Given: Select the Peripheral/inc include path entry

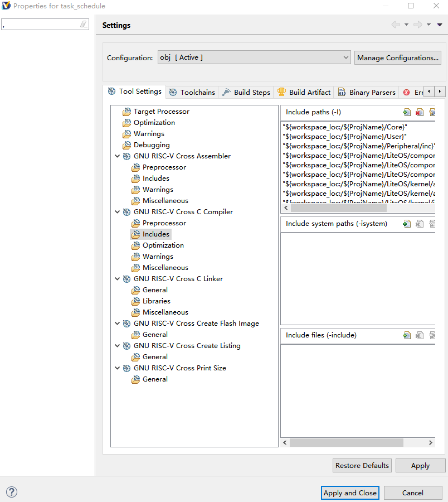Looking at the screenshot, I should click(358, 146).
